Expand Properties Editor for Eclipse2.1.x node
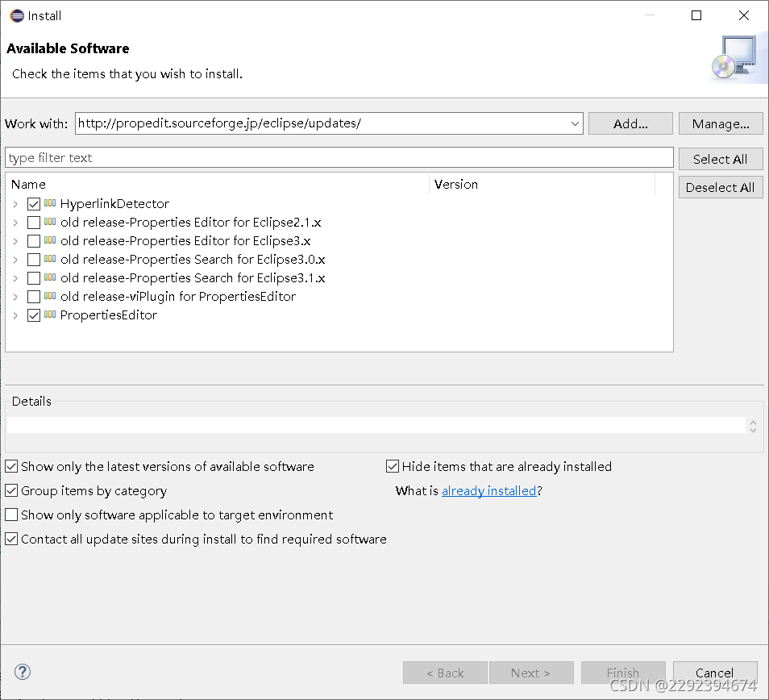 (15, 223)
